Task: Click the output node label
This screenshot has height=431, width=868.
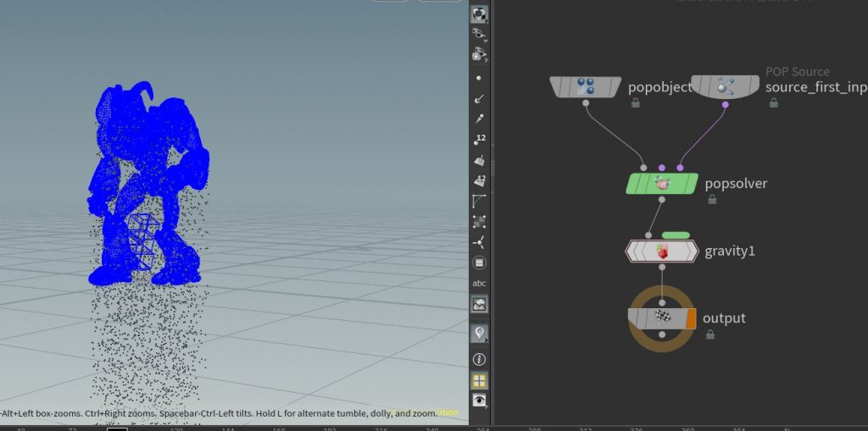Action: [x=724, y=318]
